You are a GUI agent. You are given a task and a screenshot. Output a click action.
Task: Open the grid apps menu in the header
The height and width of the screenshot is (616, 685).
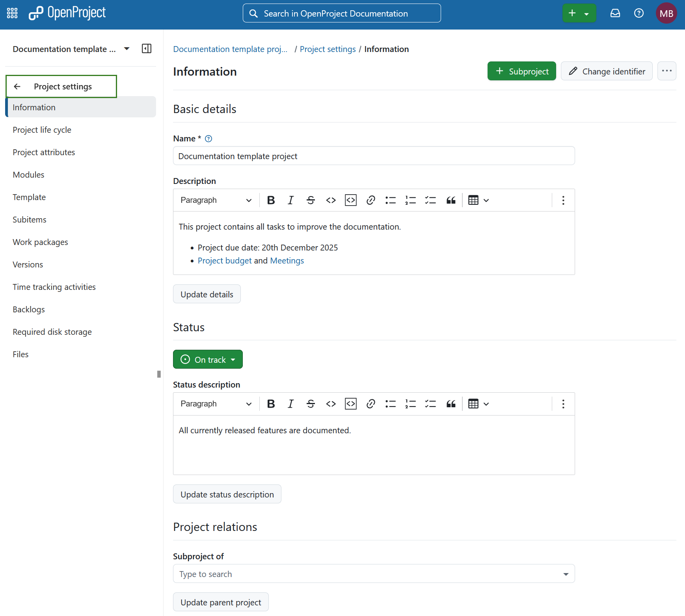tap(12, 13)
